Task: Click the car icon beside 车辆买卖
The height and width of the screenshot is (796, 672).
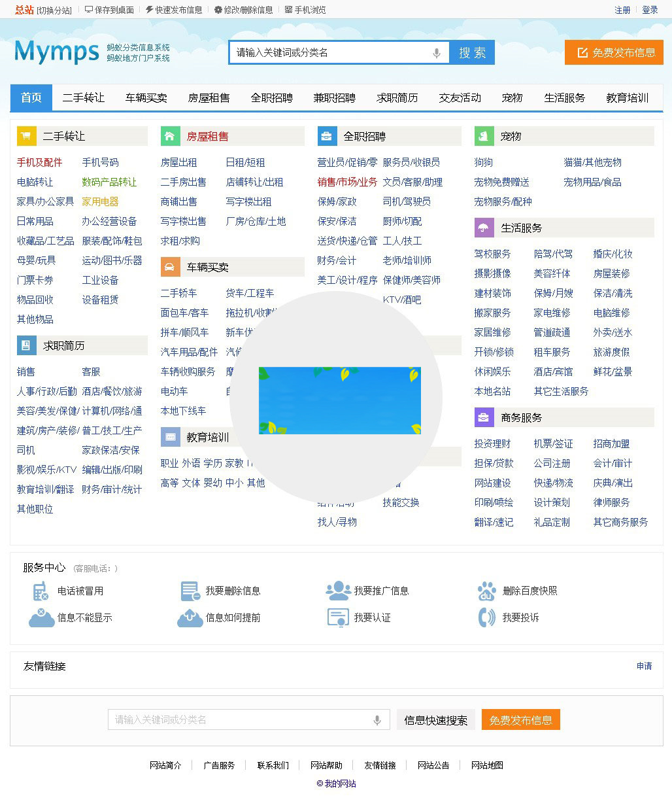Action: (170, 266)
